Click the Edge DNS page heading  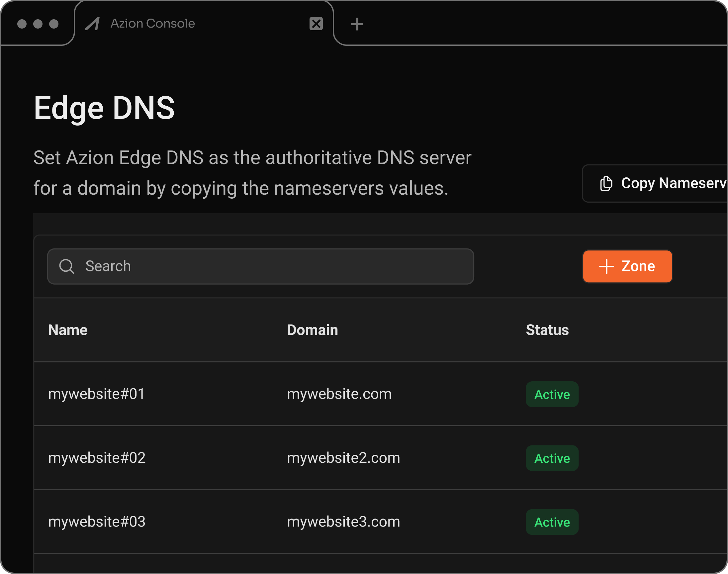click(x=105, y=108)
